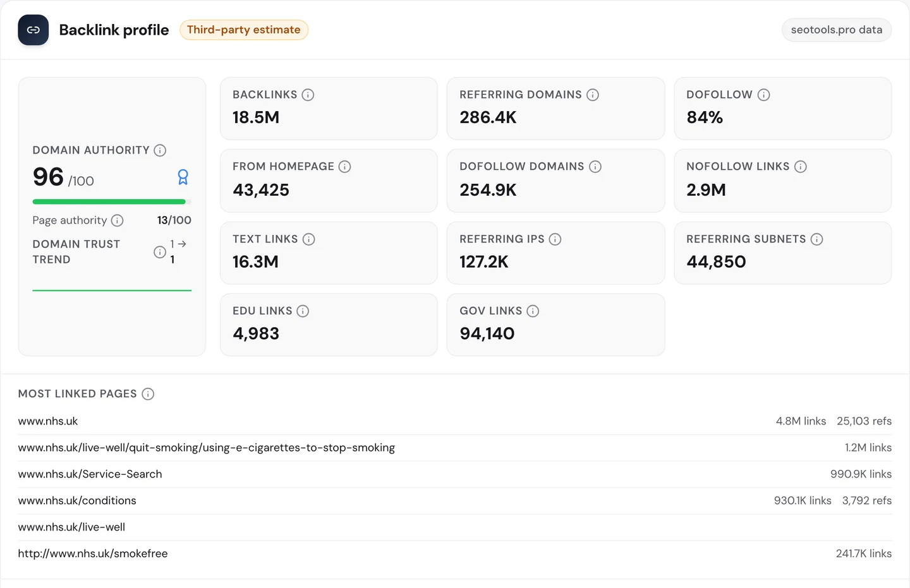Image resolution: width=910 pixels, height=588 pixels.
Task: Show EDU Links info tooltip
Action: tap(303, 311)
